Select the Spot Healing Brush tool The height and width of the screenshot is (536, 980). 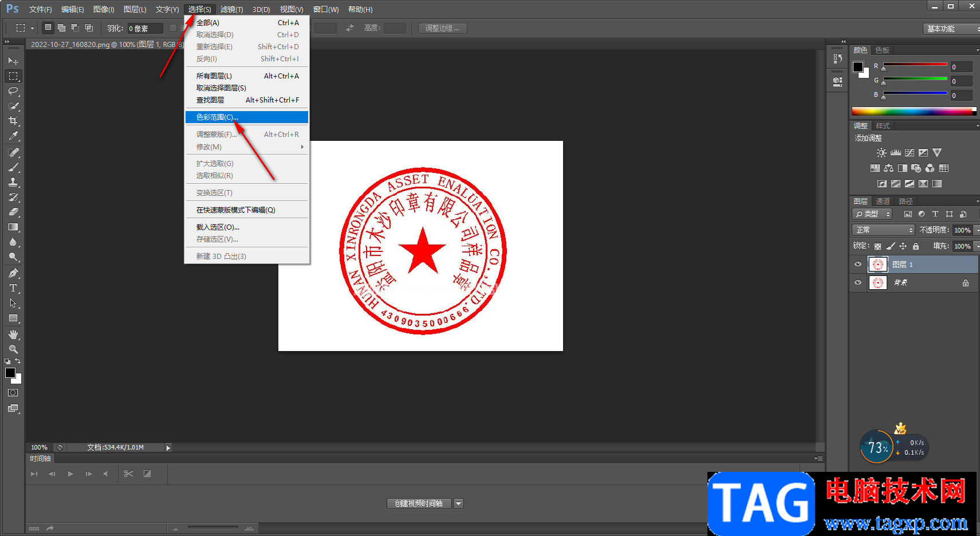(13, 152)
